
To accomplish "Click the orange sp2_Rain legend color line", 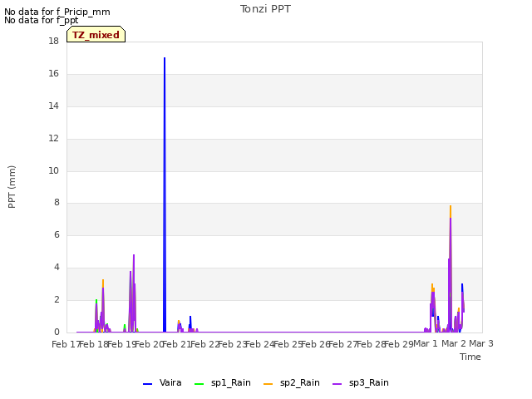I will click(x=268, y=384).
